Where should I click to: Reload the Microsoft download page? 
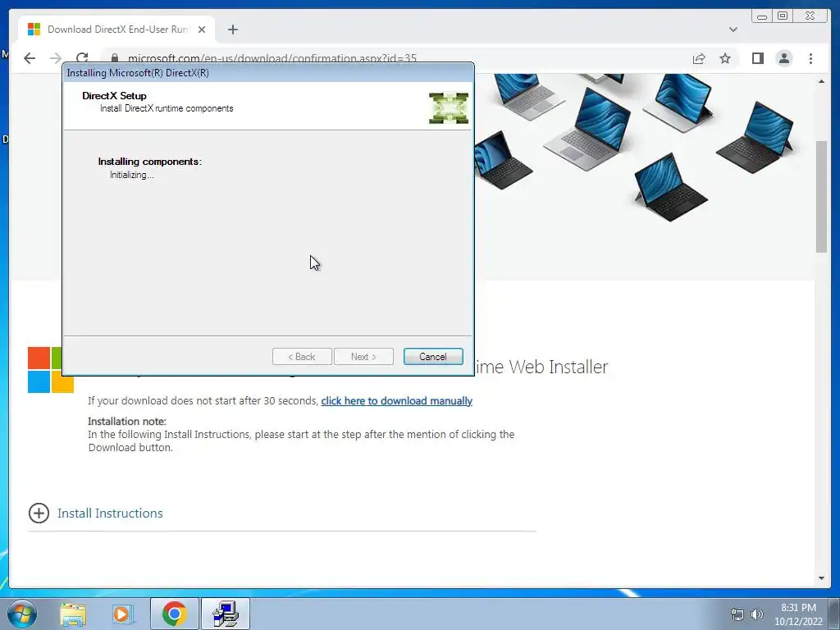[82, 58]
